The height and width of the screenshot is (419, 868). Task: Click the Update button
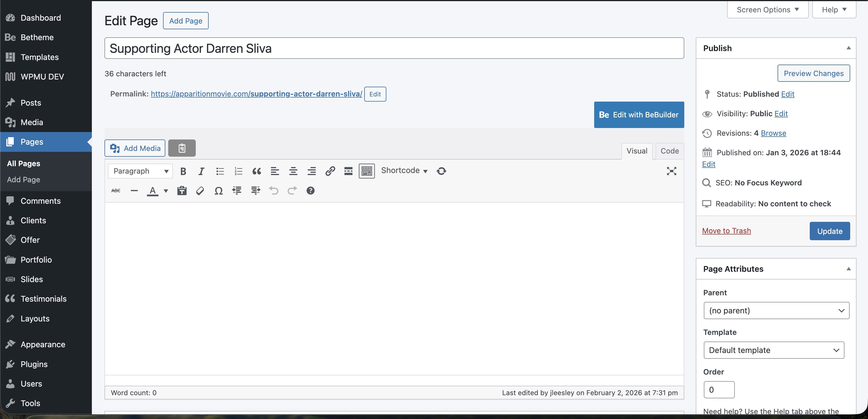pos(830,231)
